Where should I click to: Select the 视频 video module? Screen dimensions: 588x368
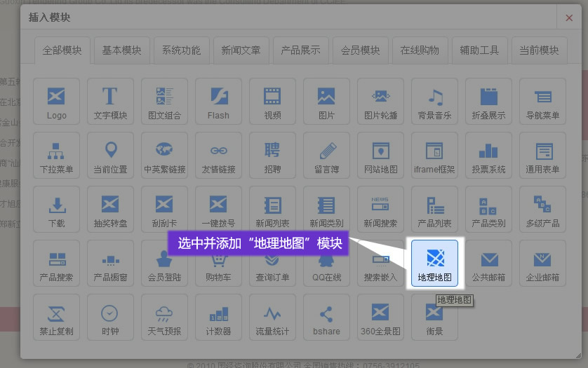272,101
